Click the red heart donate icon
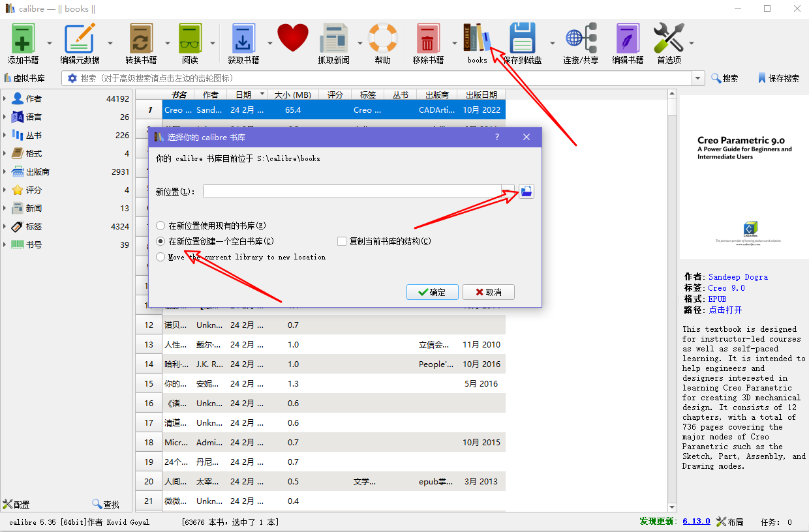This screenshot has height=532, width=809. tap(293, 38)
